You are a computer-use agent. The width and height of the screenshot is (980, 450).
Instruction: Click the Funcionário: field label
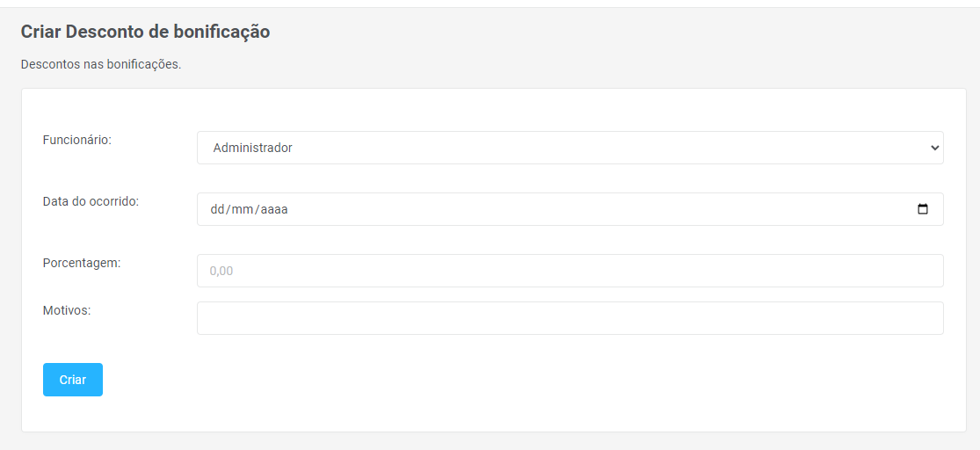click(x=77, y=140)
